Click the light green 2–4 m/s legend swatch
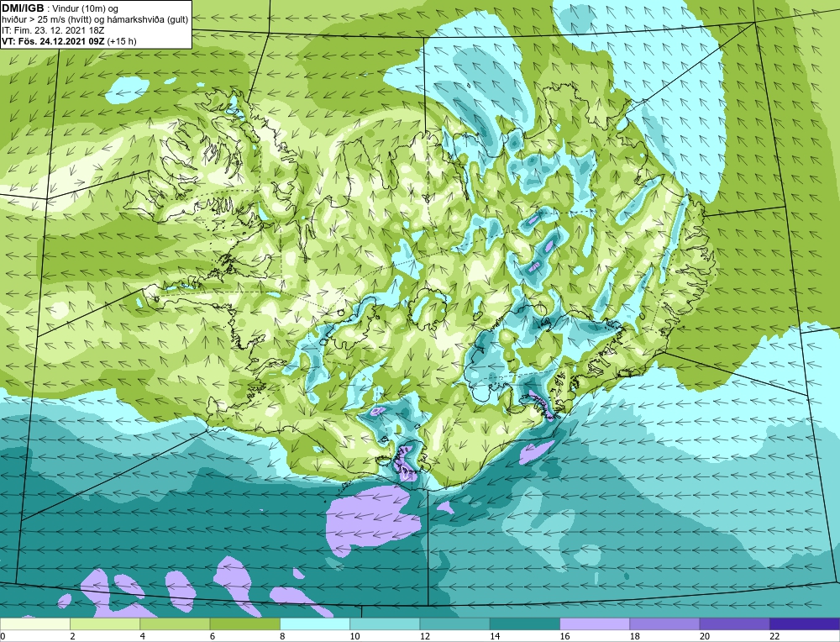The height and width of the screenshot is (642, 840). 105,624
